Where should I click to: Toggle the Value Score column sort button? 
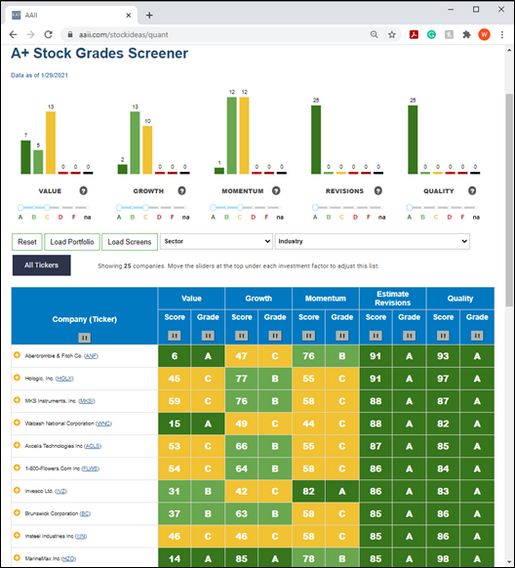pyautogui.click(x=174, y=335)
